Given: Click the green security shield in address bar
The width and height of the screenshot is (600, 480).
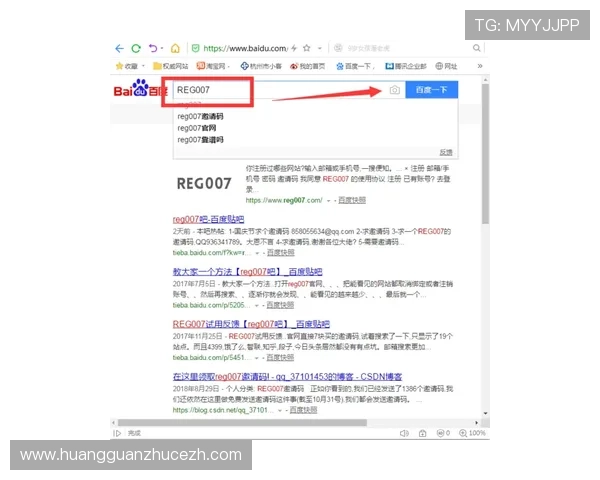Looking at the screenshot, I should (x=196, y=48).
